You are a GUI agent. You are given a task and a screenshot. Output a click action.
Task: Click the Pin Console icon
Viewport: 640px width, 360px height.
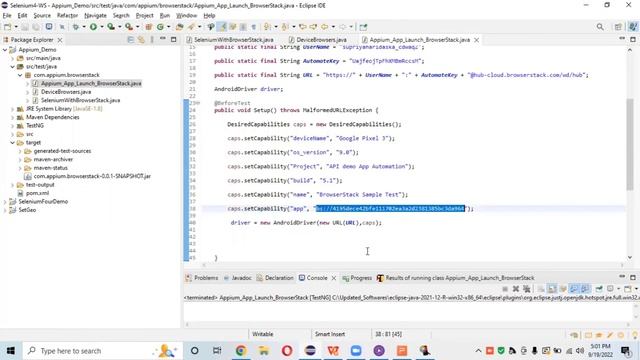(599, 289)
